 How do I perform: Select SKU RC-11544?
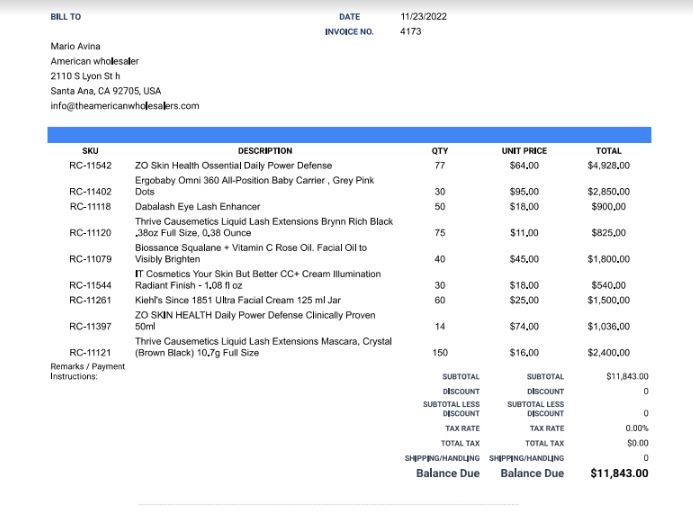click(90, 286)
